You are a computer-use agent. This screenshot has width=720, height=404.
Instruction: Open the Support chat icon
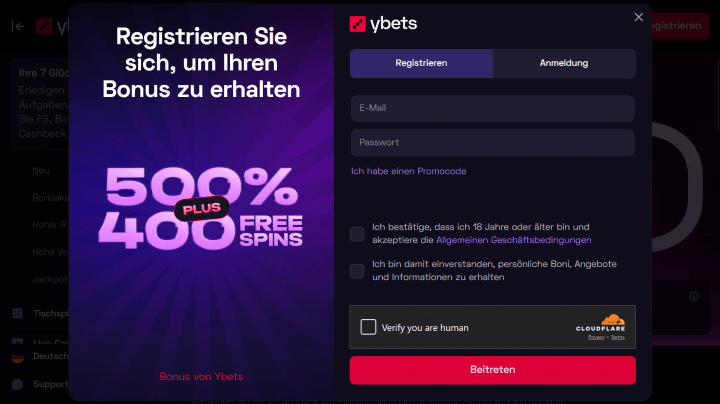point(17,384)
